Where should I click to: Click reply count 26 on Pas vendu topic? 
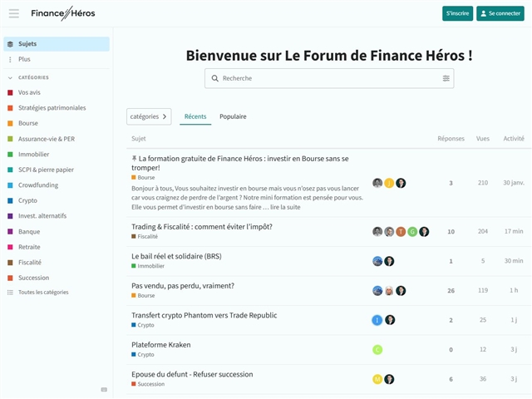coord(451,291)
